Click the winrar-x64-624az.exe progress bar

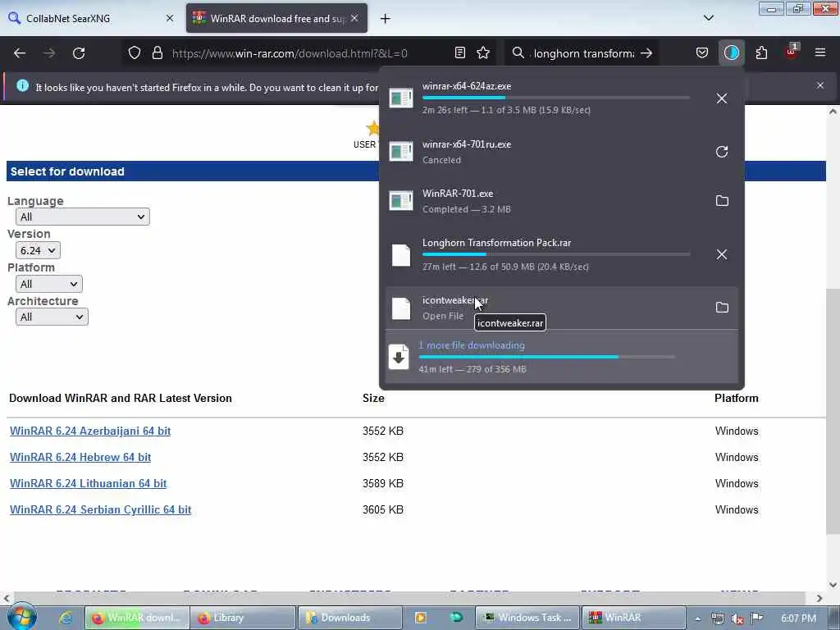pos(556,98)
